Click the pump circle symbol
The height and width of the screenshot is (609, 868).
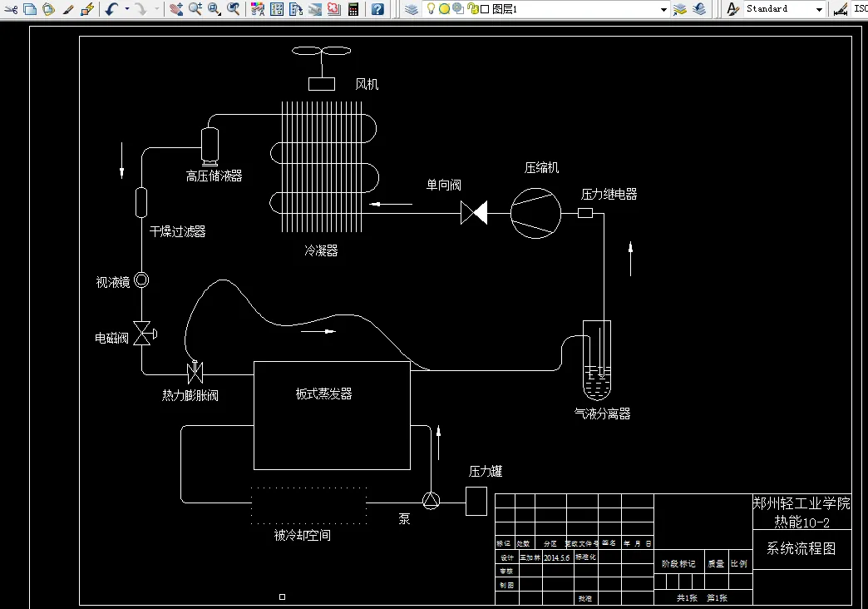[x=431, y=500]
